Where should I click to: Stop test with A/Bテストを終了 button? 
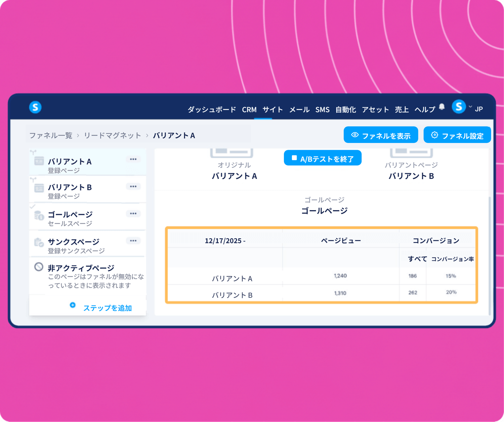323,158
